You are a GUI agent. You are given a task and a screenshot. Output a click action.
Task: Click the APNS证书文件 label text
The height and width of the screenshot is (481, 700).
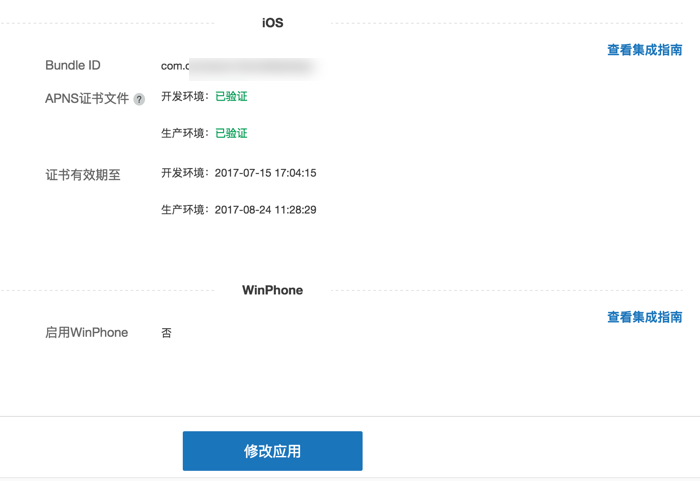(x=87, y=98)
